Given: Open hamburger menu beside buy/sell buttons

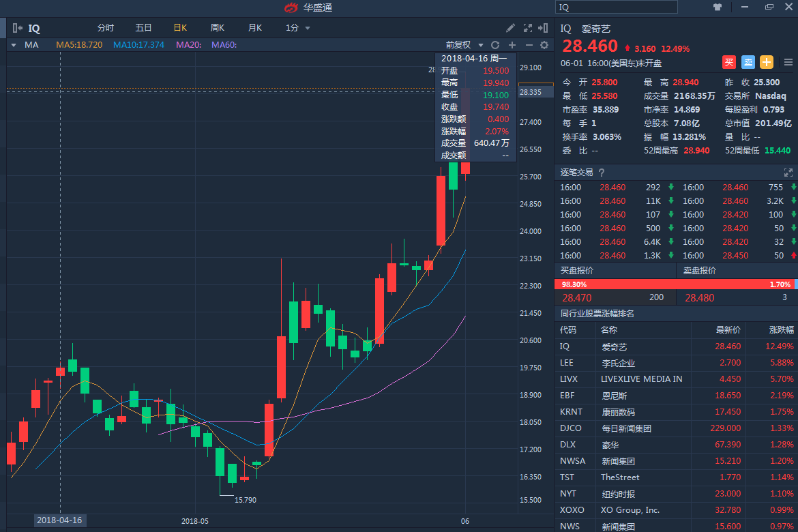Looking at the screenshot, I should tap(788, 62).
